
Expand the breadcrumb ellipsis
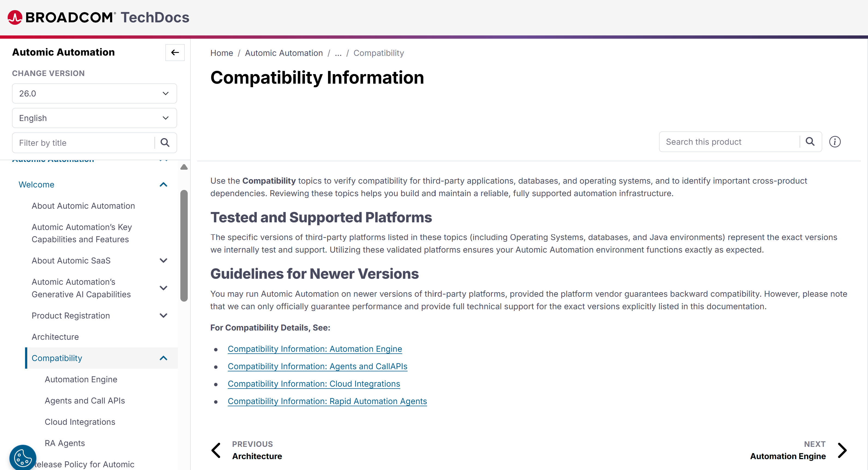338,53
